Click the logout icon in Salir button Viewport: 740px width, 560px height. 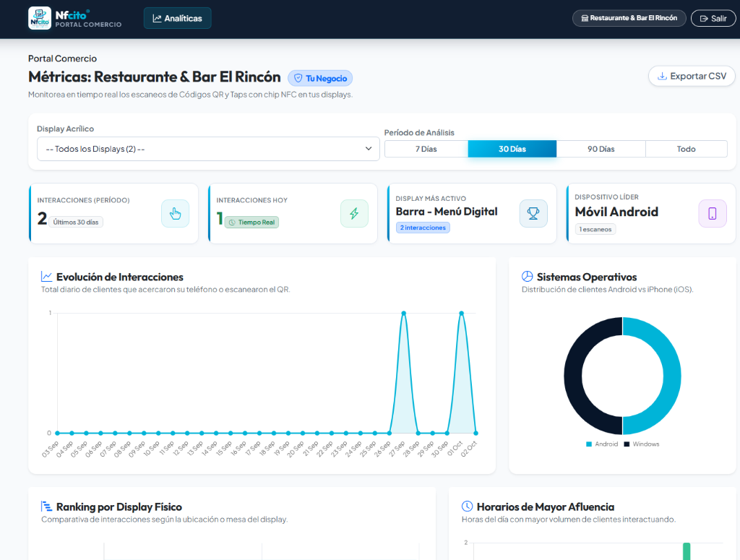(x=704, y=18)
